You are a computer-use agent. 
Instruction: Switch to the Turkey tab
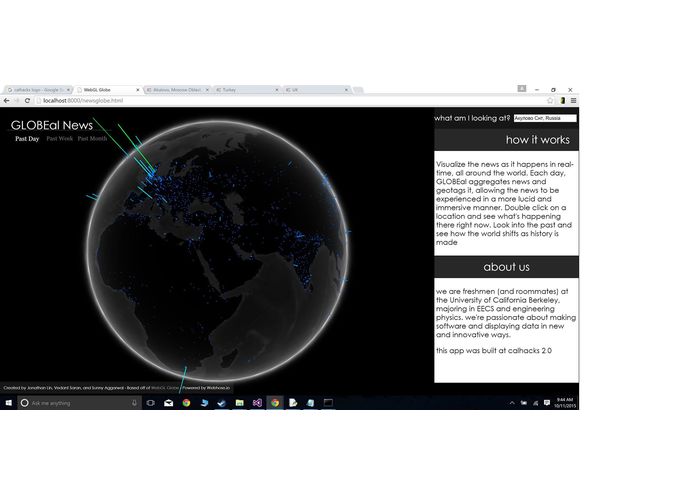pos(246,90)
